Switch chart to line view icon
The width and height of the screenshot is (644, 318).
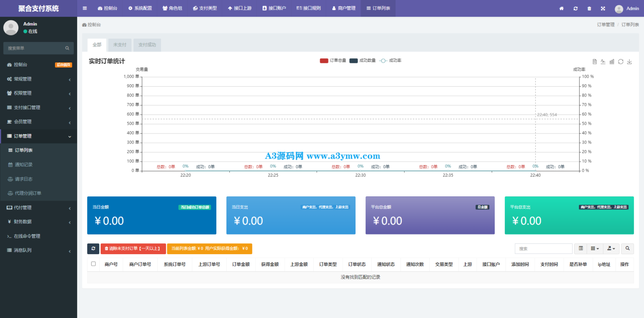pyautogui.click(x=603, y=62)
